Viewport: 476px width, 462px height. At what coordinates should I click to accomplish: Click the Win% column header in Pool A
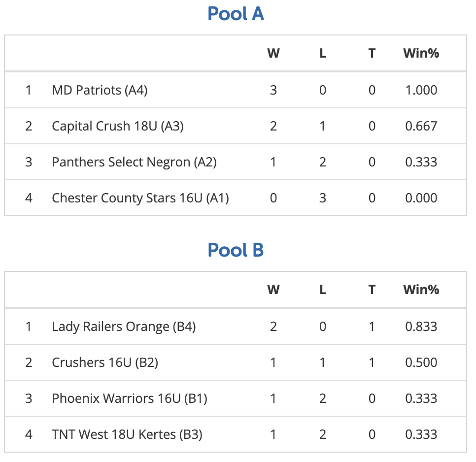coord(421,53)
